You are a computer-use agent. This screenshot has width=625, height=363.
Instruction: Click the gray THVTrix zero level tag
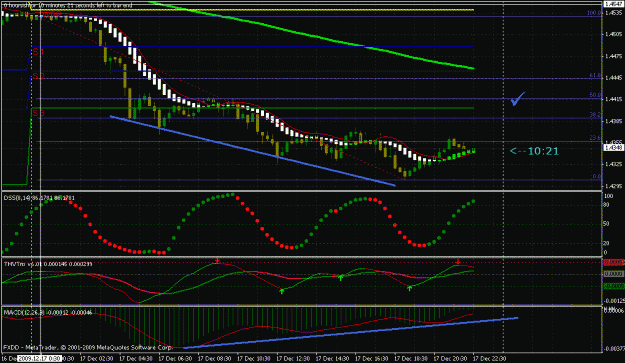(614, 274)
